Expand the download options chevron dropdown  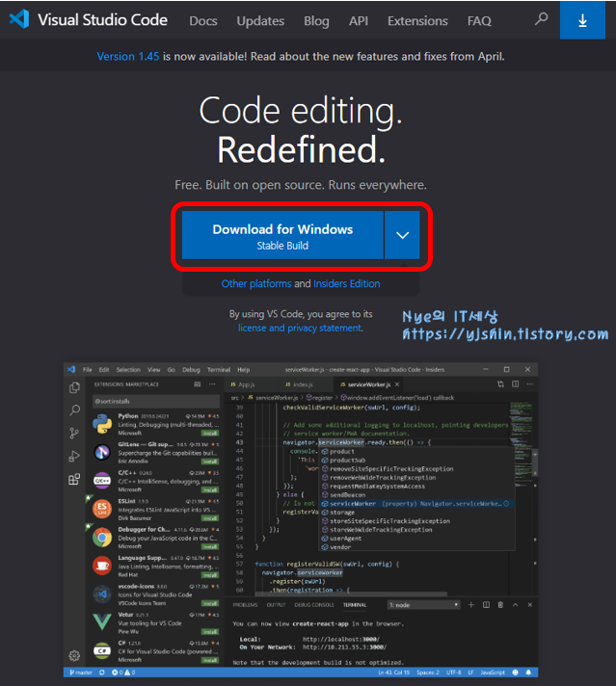point(402,235)
